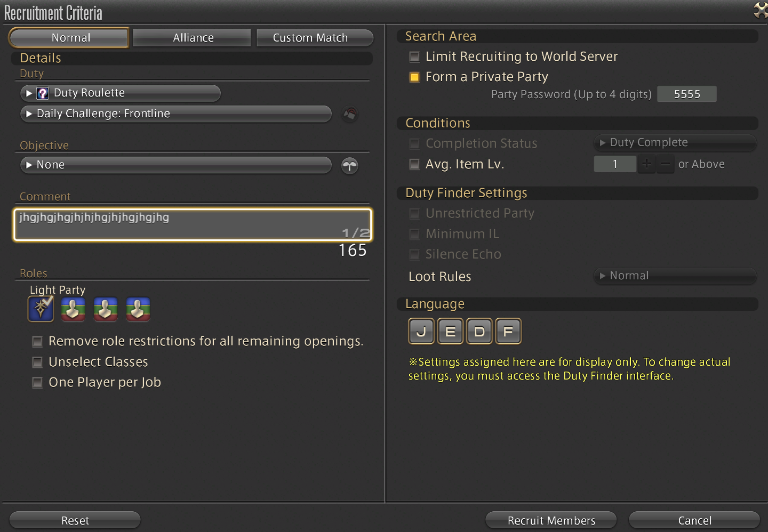Viewport: 768px width, 532px height.
Task: Click the Recruit Members button
Action: (551, 520)
